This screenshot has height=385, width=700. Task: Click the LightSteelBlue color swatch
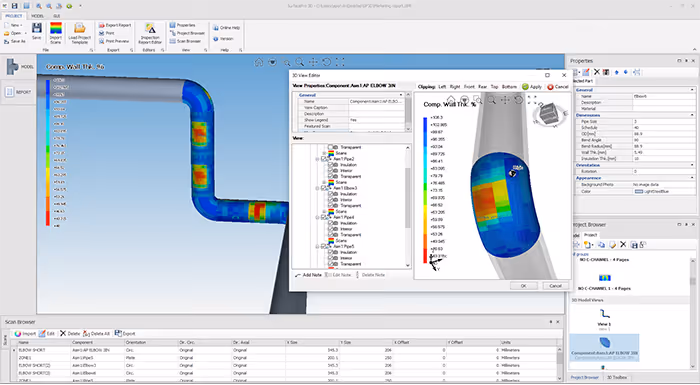[639, 191]
